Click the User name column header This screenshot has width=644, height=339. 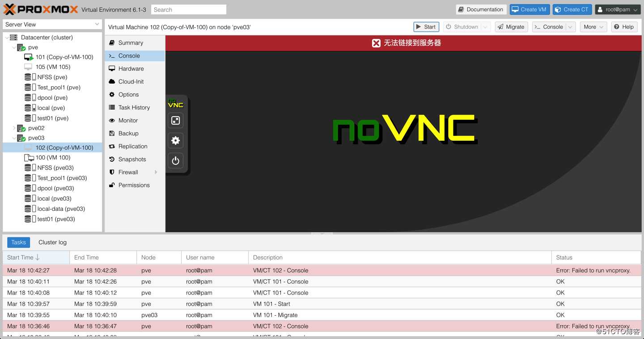pyautogui.click(x=215, y=257)
